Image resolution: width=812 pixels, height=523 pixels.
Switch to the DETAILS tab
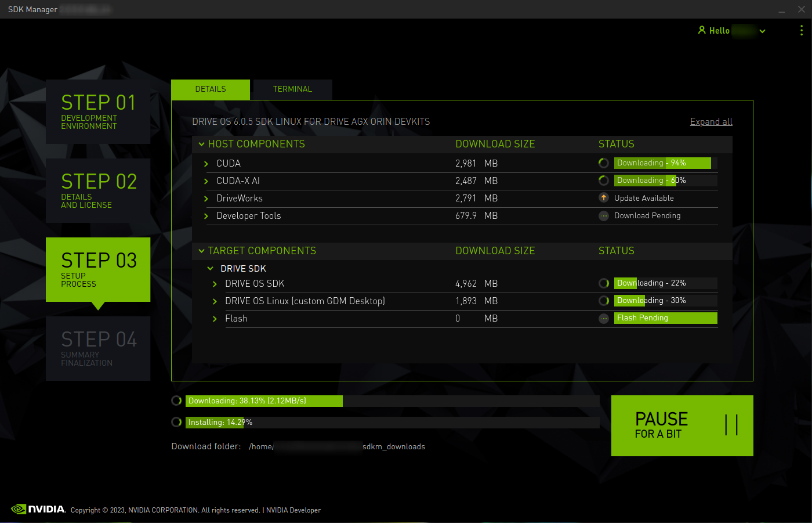click(x=211, y=89)
